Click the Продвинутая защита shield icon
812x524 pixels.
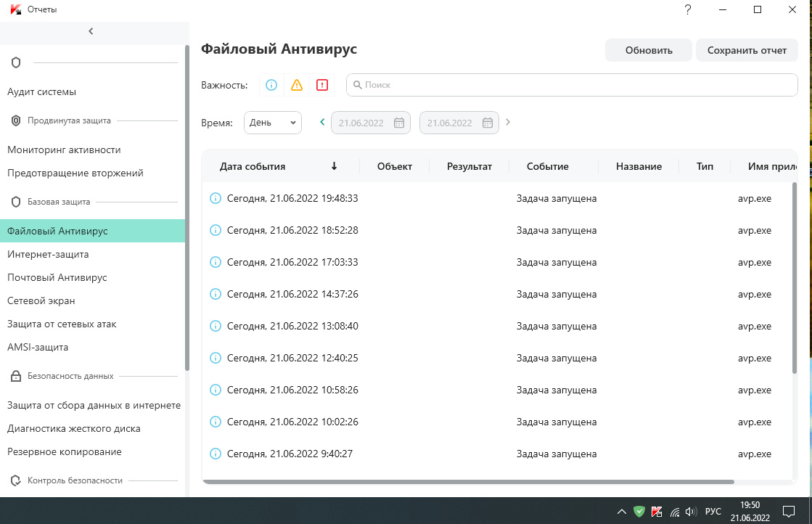(x=16, y=120)
